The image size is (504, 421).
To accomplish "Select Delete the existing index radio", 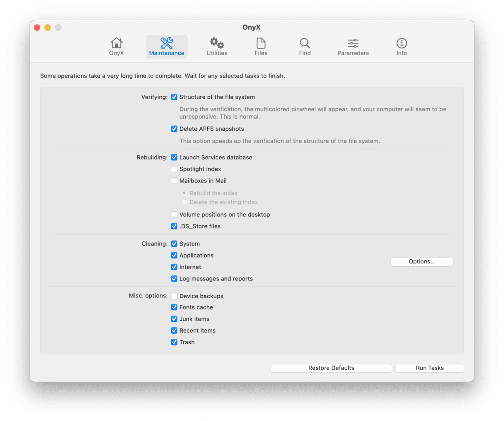I will coord(184,202).
